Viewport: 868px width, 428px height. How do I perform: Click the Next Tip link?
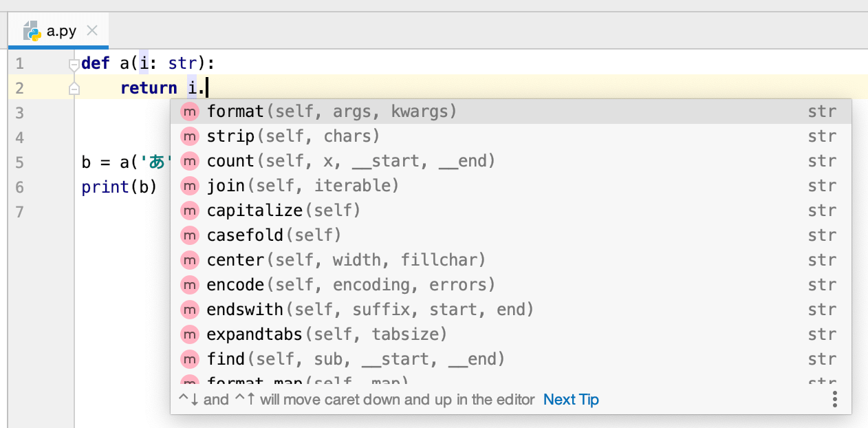(571, 400)
